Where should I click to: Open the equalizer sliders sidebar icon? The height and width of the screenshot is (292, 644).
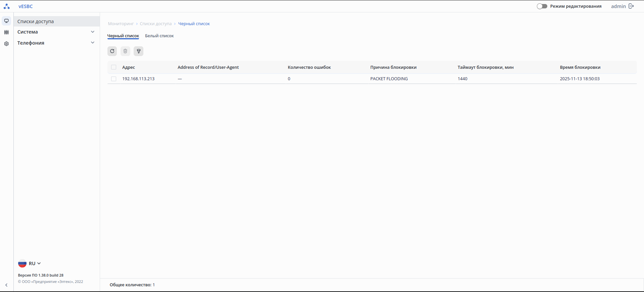[x=6, y=32]
